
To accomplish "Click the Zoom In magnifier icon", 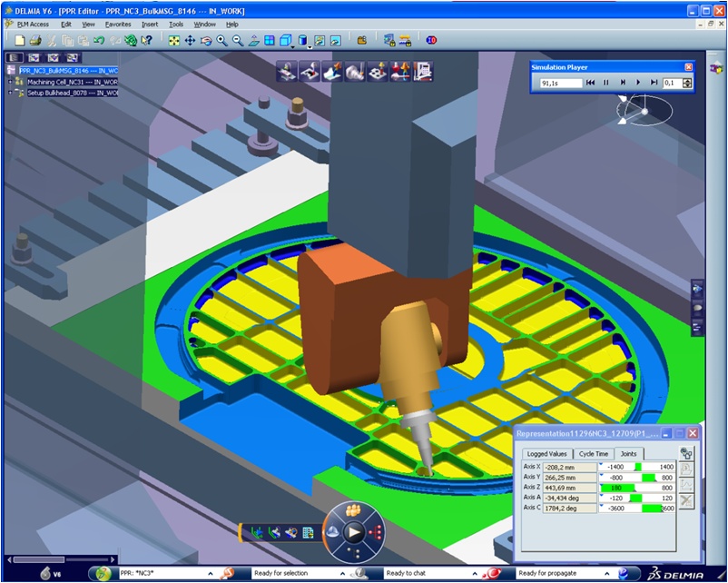I will (x=221, y=41).
